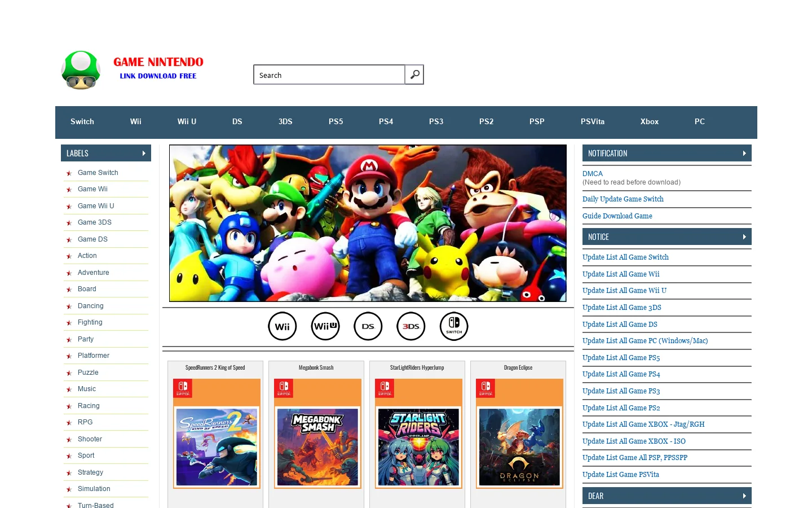Open the Wii menu tab
The image size is (812, 508).
click(x=136, y=121)
